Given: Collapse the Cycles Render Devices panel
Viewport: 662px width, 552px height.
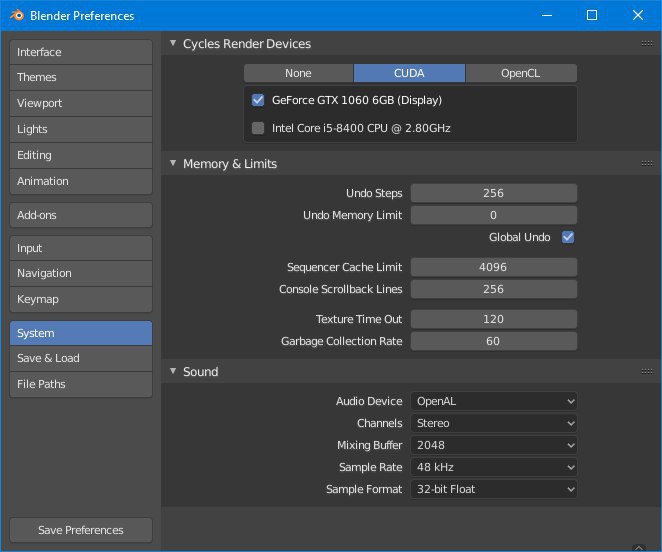Looking at the screenshot, I should tap(173, 43).
